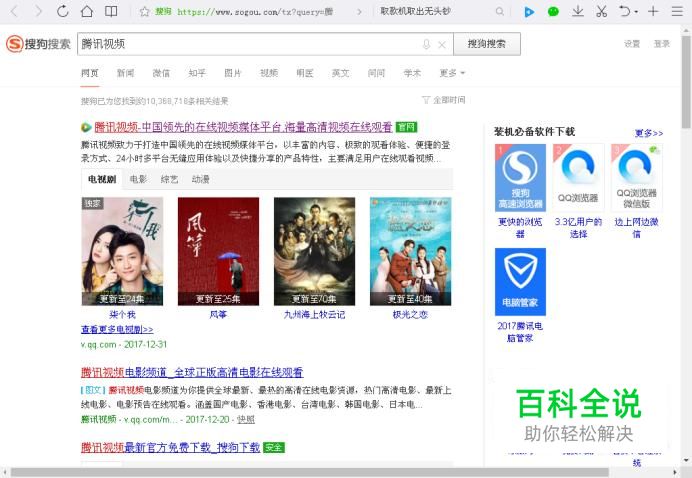This screenshot has width=692, height=478.
Task: Open the 腾讯视频 official site result title
Action: [243, 127]
